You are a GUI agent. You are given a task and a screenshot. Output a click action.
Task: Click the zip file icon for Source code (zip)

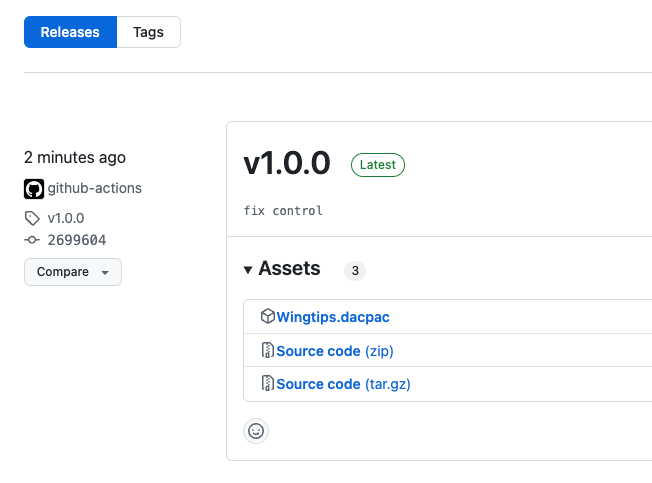(x=267, y=350)
